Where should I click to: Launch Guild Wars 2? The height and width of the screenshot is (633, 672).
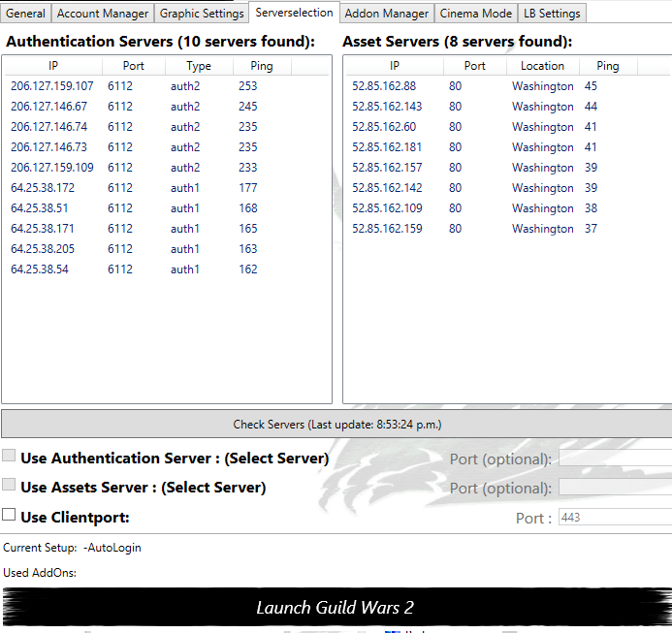pyautogui.click(x=336, y=607)
